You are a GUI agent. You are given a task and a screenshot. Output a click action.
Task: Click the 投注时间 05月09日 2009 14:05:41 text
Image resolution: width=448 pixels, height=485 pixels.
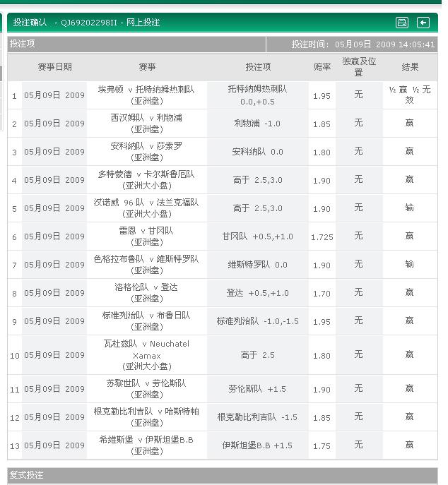363,44
